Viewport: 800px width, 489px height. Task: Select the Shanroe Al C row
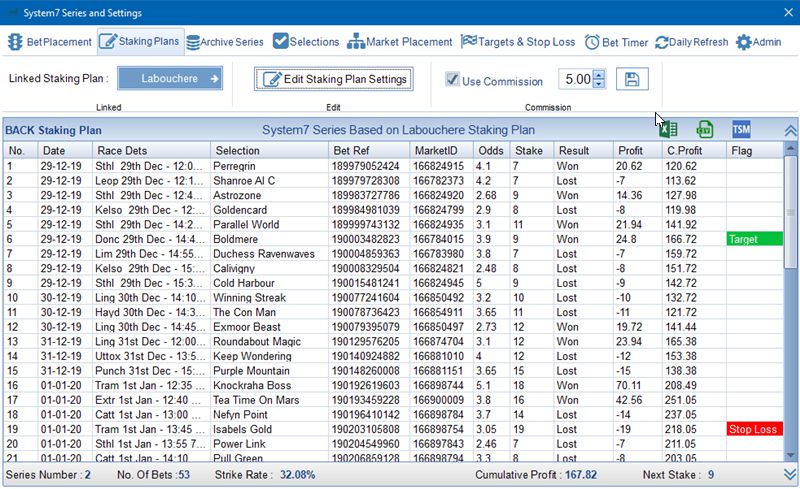(393, 181)
